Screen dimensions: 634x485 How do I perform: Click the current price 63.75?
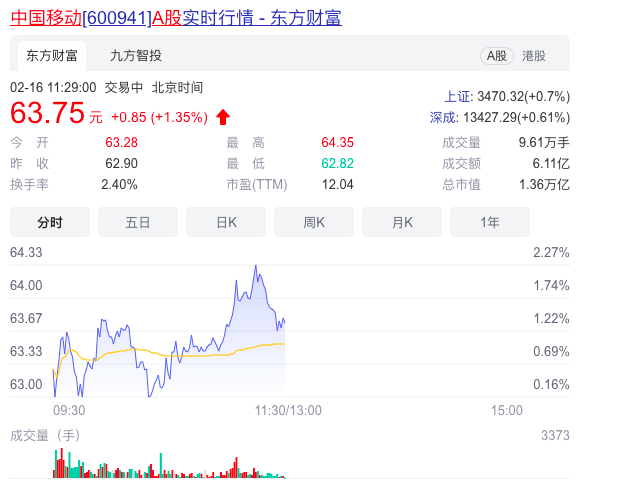pyautogui.click(x=47, y=113)
